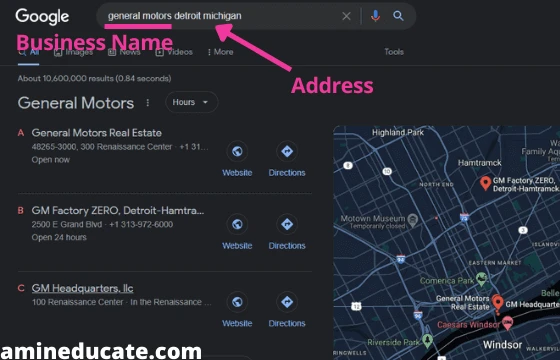Open the Google logo home link
This screenshot has height=360, width=560.
coord(42,17)
